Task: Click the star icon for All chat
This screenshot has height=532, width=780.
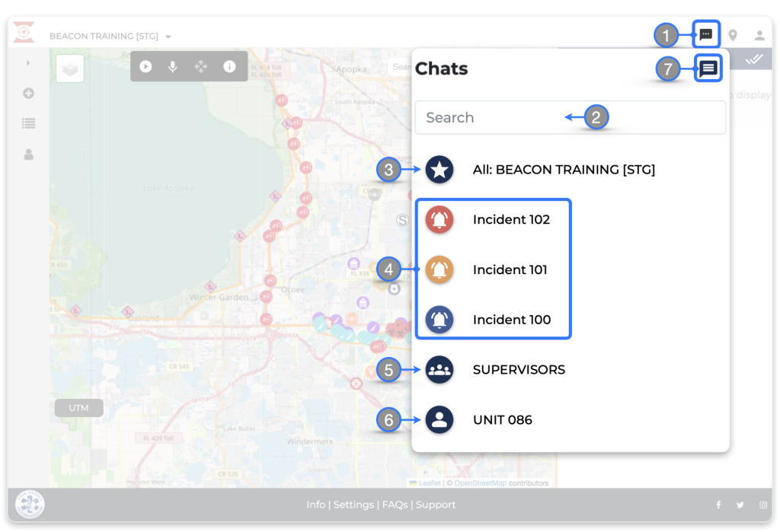Action: pyautogui.click(x=440, y=170)
